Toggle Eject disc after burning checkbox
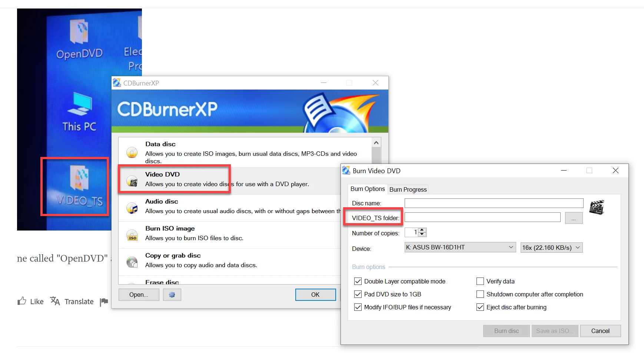Viewport: 644px width, 353px height. pyautogui.click(x=480, y=307)
